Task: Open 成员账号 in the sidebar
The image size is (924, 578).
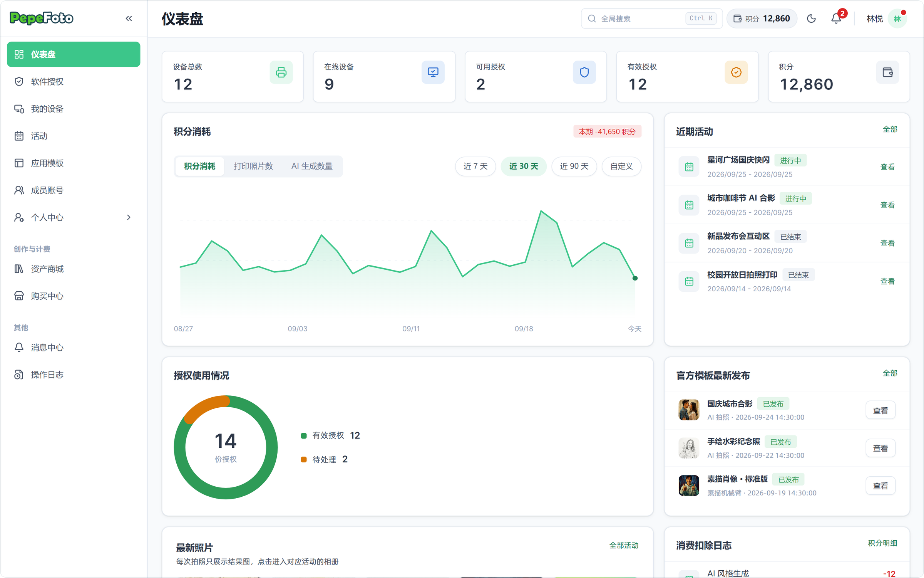Action: coord(74,190)
